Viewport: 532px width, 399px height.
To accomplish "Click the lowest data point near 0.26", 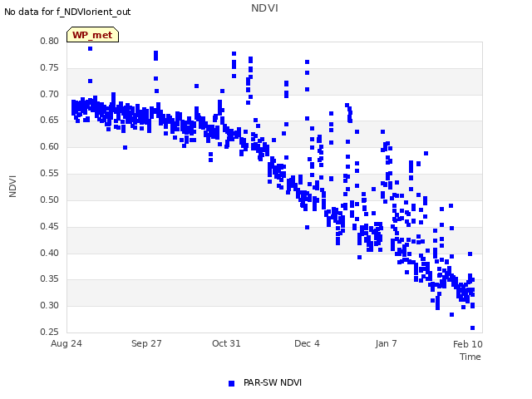I will point(472,328).
